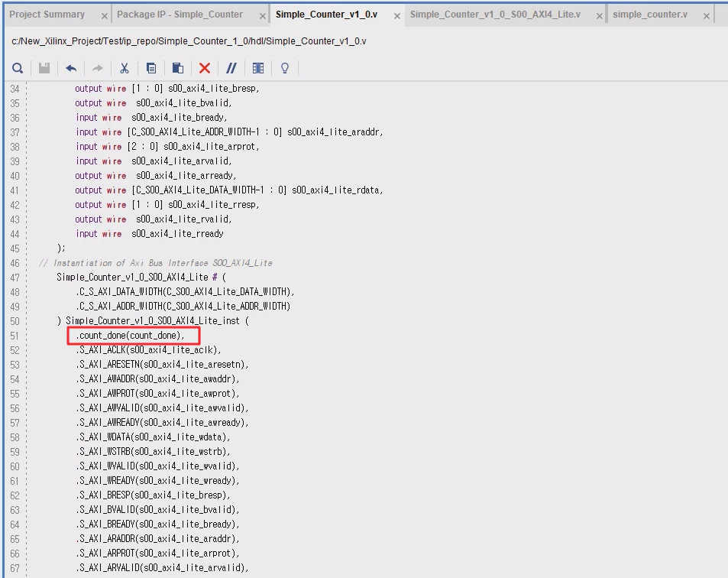Click s00_axi4_lite_arready output line

[x=156, y=176]
